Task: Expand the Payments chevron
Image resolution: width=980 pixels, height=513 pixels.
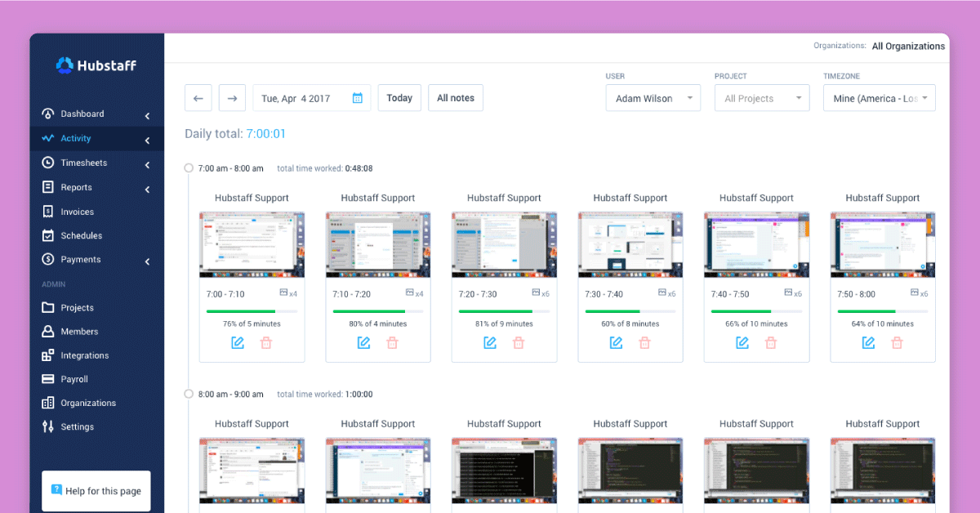Action: (147, 261)
